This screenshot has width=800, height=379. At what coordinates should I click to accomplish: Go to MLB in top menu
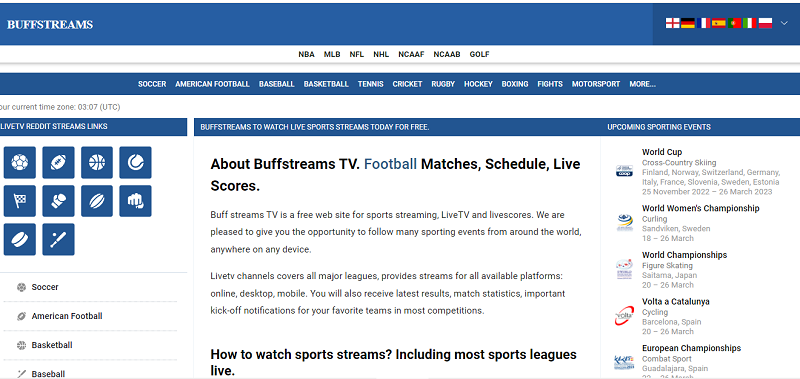point(332,54)
